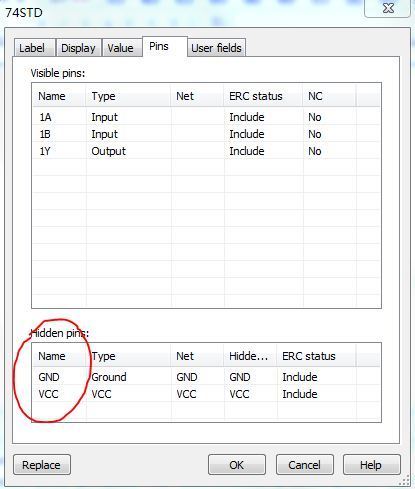The image size is (415, 489).
Task: Click the visible pins Net column header
Action: tap(197, 96)
